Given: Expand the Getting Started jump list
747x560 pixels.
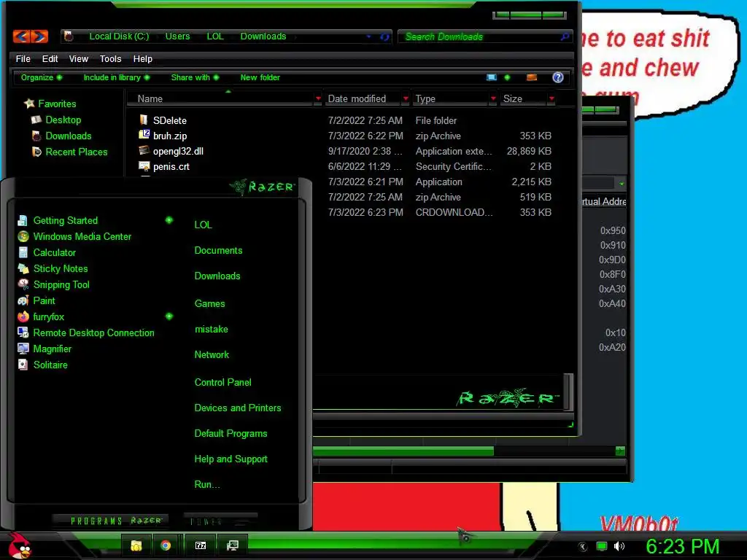Looking at the screenshot, I should coord(169,220).
